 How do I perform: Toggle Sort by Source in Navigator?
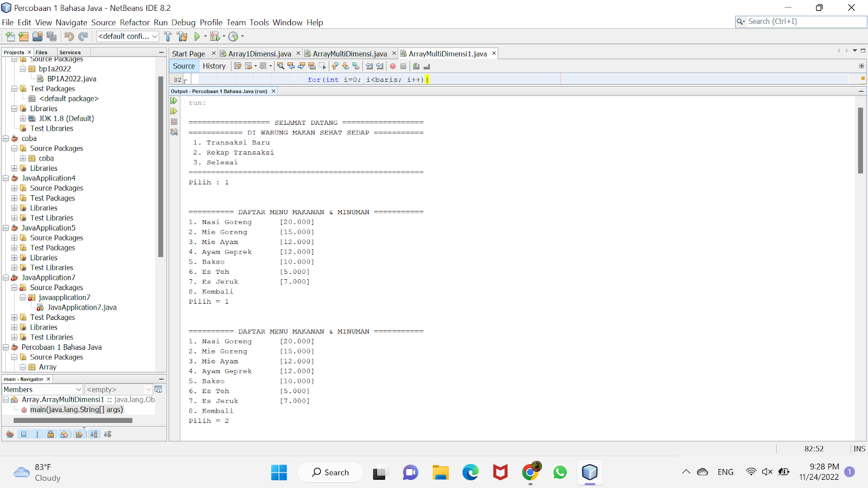[x=107, y=434]
